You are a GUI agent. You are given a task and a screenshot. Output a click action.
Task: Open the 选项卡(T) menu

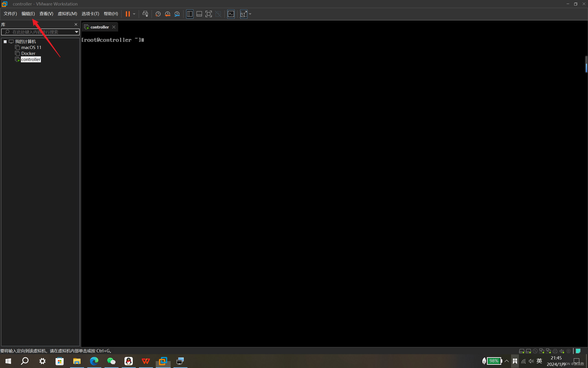(x=90, y=14)
